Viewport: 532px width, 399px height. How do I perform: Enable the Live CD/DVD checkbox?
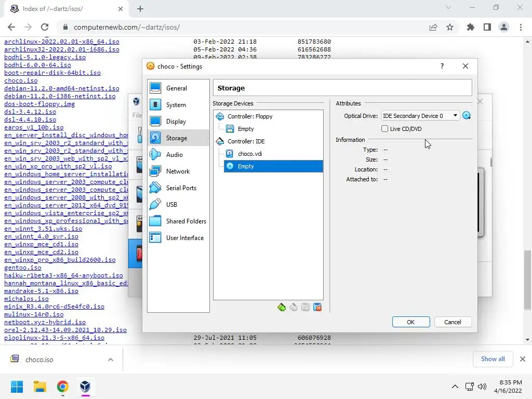pos(385,129)
